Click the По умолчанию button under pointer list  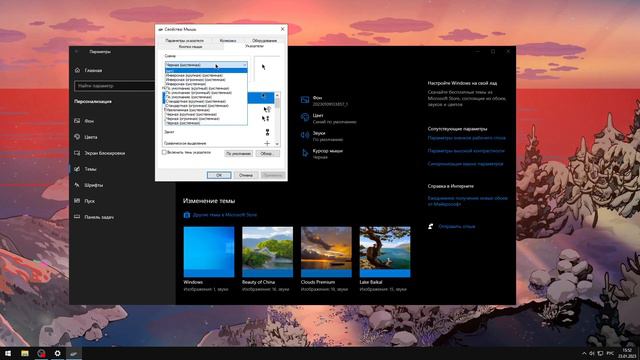238,153
